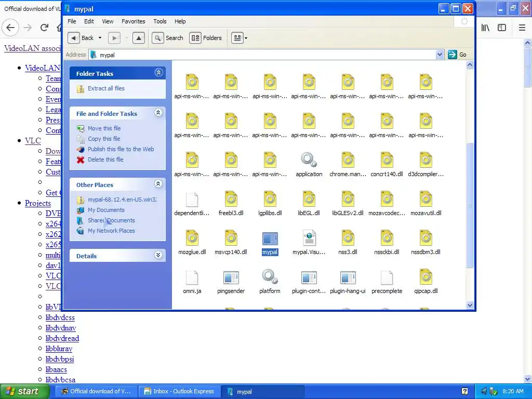
Task: Select the plugin-cont... executable icon
Action: coord(309,277)
